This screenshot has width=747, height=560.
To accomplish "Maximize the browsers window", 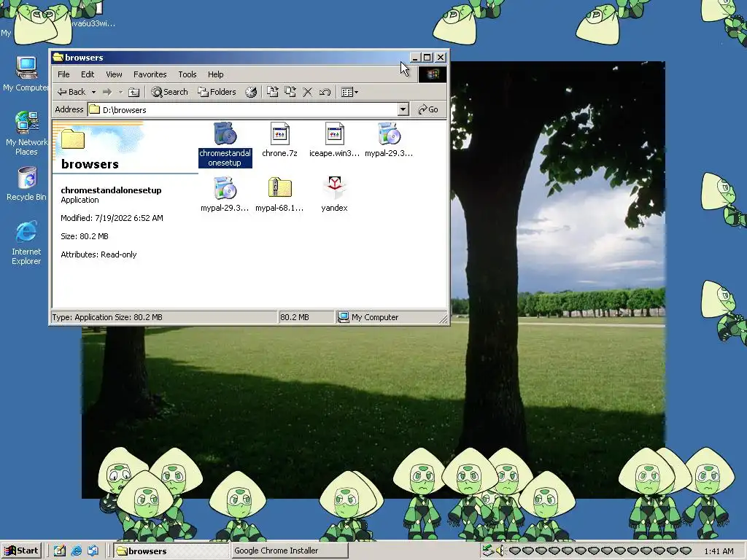I will coord(427,58).
